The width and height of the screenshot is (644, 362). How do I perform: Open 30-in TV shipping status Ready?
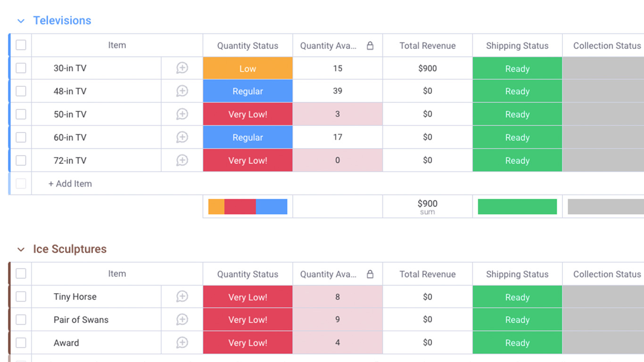pyautogui.click(x=517, y=68)
